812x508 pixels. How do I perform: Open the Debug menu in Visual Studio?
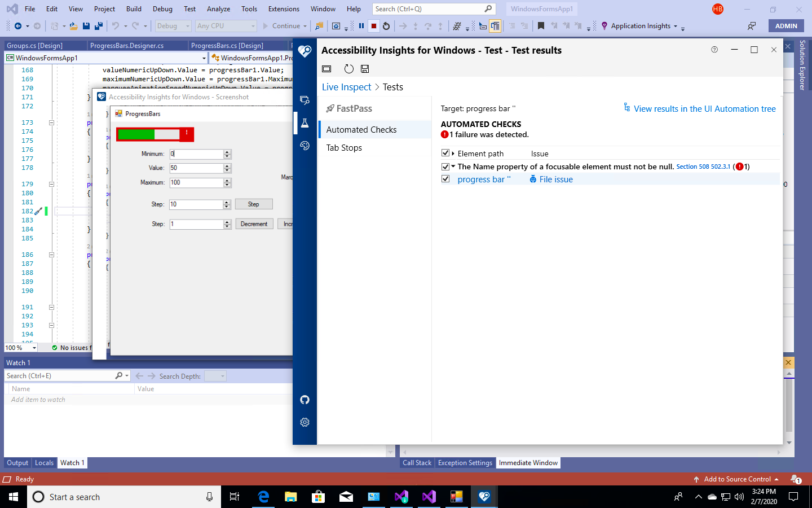tap(162, 8)
